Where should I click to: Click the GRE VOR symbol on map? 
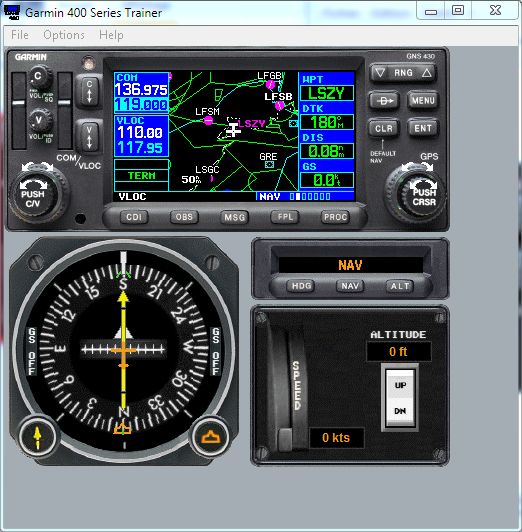[270, 165]
